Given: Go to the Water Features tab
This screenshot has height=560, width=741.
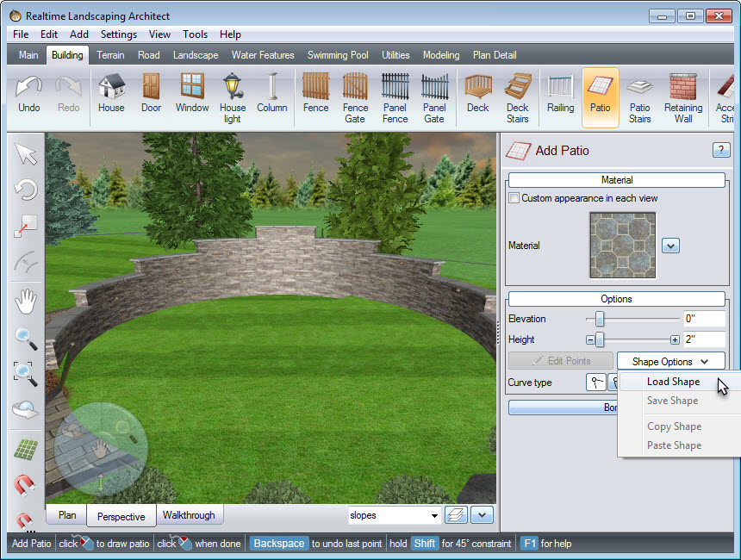Looking at the screenshot, I should click(x=263, y=55).
